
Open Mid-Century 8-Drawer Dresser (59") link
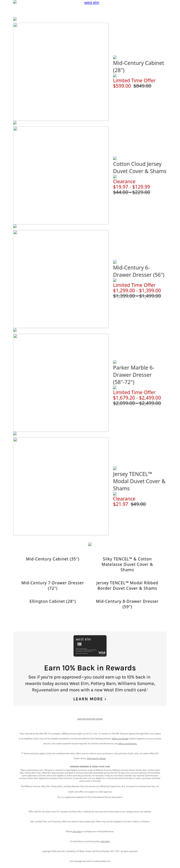127,604
